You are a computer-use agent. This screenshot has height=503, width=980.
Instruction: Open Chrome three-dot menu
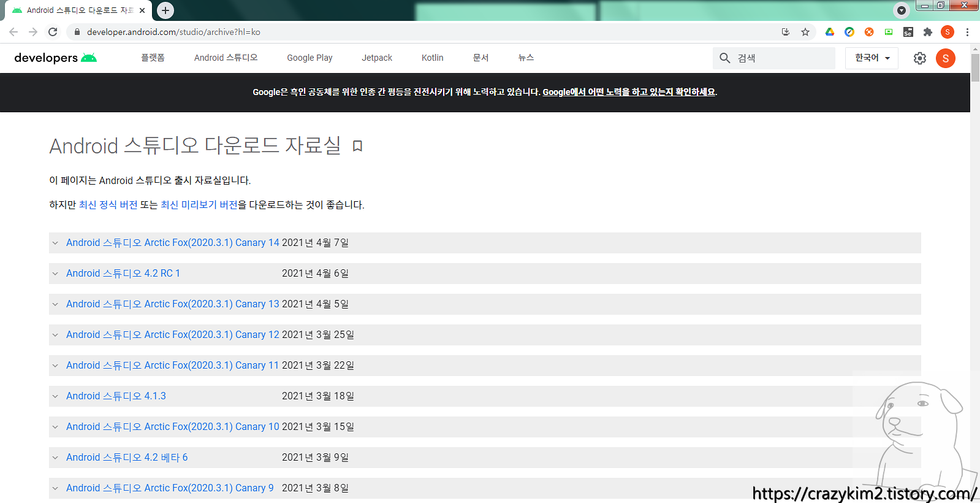967,32
